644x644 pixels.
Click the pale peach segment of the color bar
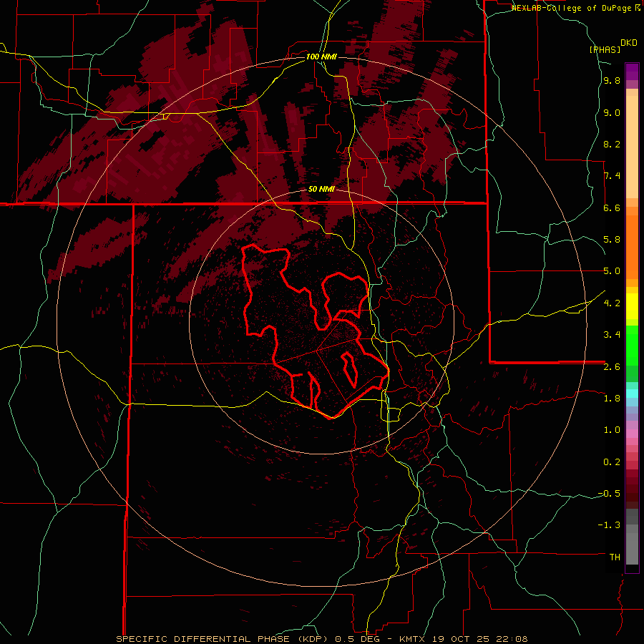632,147
